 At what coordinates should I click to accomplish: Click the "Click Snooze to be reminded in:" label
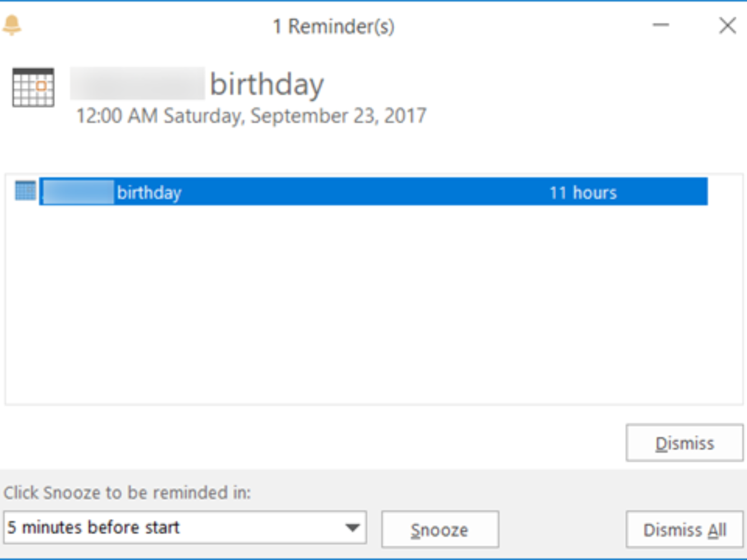128,493
